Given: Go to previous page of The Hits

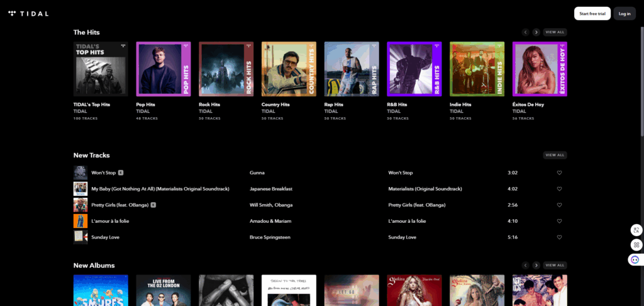Looking at the screenshot, I should point(525,32).
